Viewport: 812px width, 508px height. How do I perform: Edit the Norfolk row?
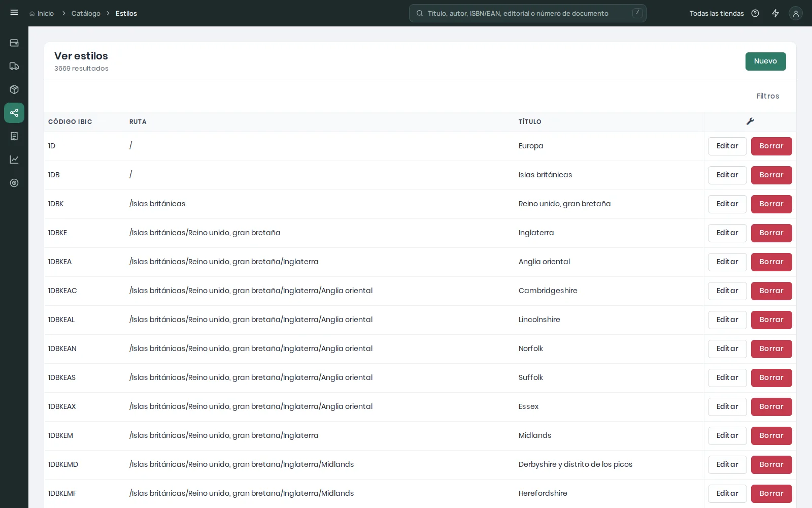727,349
